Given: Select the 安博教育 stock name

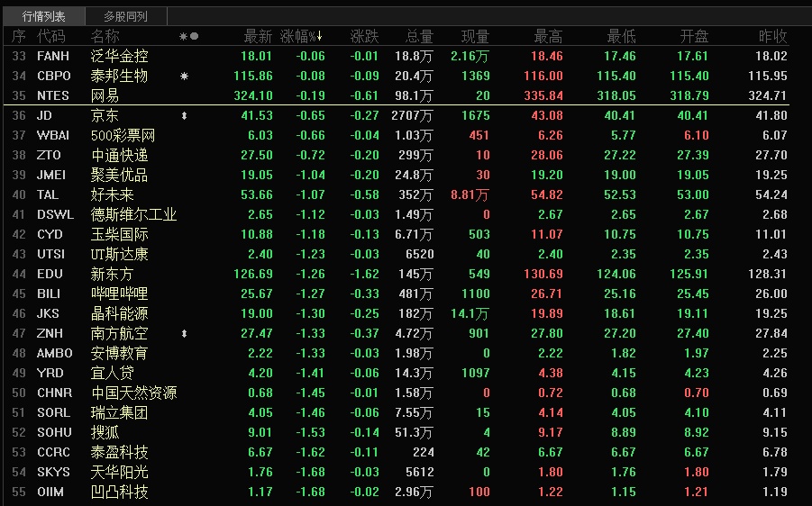Looking at the screenshot, I should tap(119, 353).
